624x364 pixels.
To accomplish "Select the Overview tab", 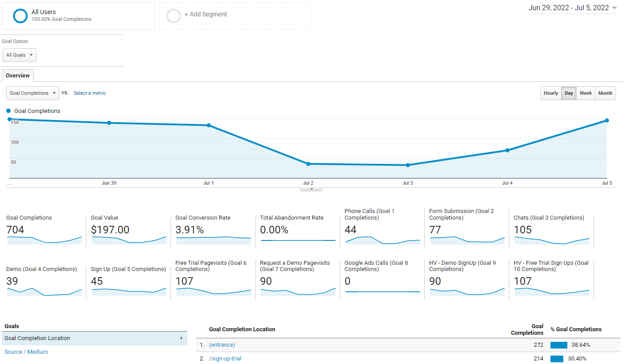I will [x=17, y=75].
